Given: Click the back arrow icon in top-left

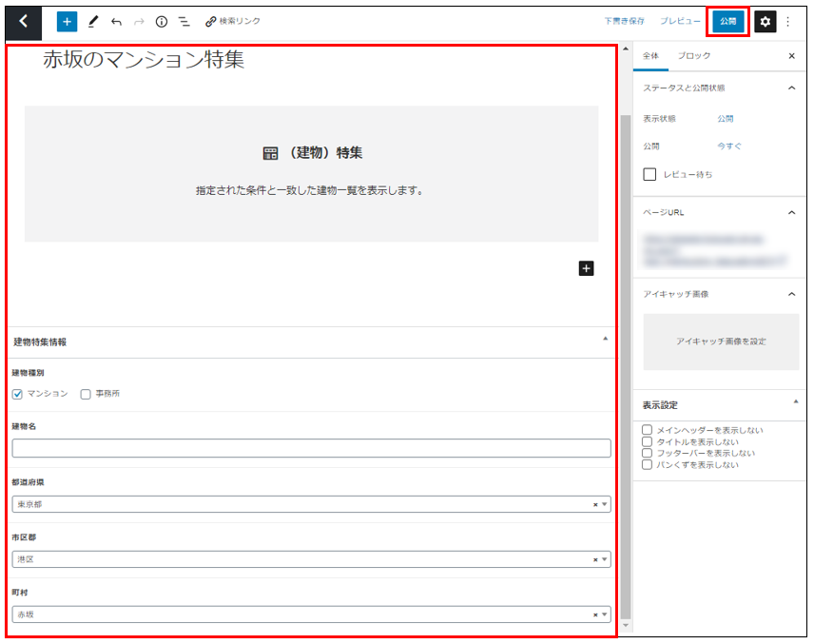Looking at the screenshot, I should [25, 21].
